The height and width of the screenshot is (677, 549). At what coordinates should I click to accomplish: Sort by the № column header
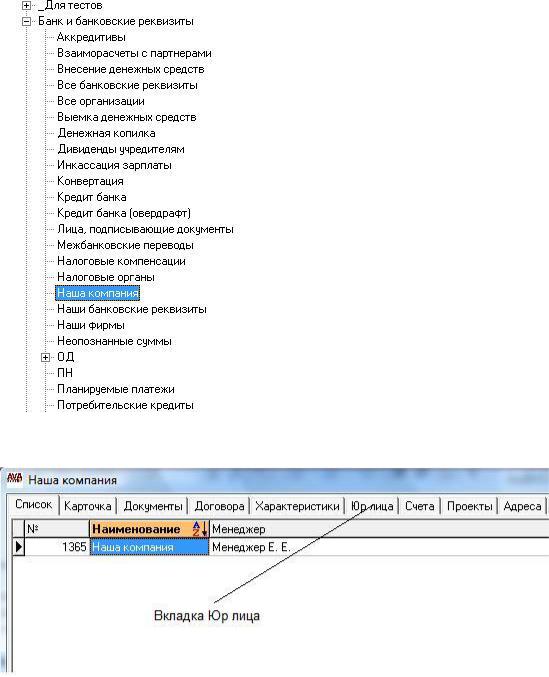57,529
